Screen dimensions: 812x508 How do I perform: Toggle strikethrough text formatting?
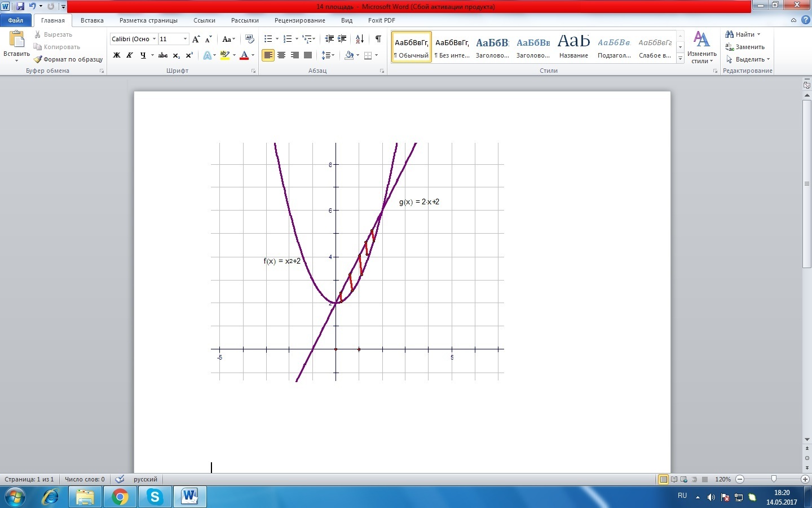point(162,55)
